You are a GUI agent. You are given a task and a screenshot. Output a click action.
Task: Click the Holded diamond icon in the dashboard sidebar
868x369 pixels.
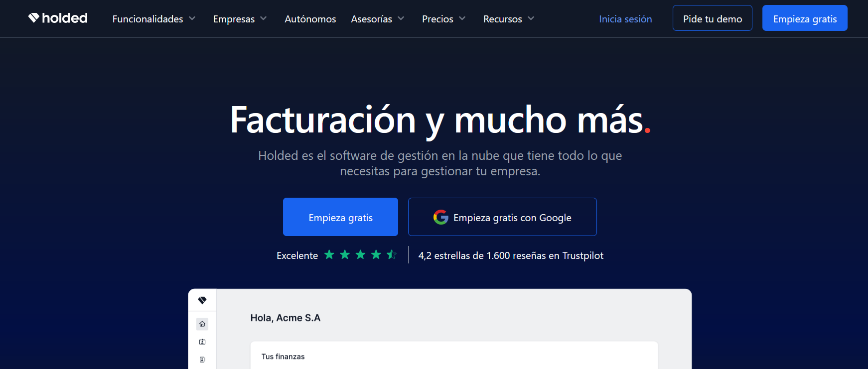202,300
